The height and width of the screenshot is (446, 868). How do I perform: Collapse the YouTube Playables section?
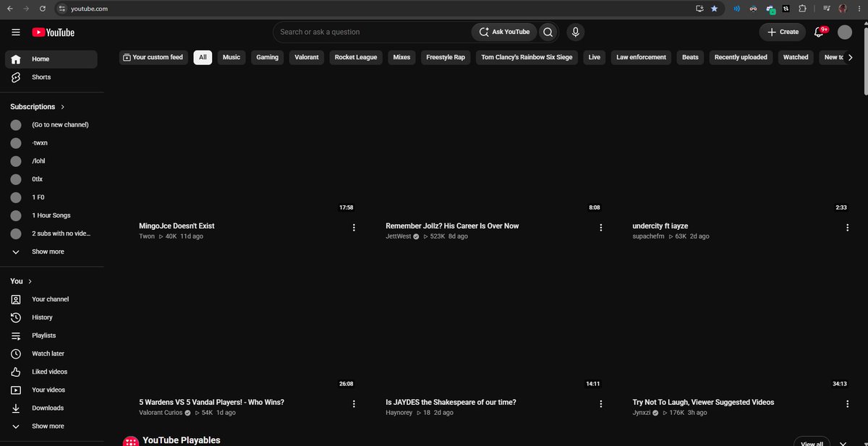(x=843, y=444)
